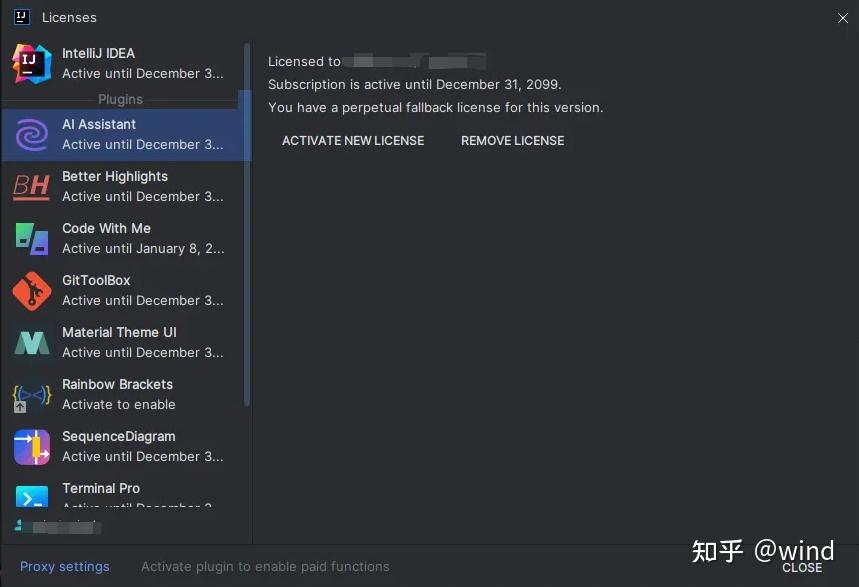Close the Licenses dialog with the X

[842, 18]
